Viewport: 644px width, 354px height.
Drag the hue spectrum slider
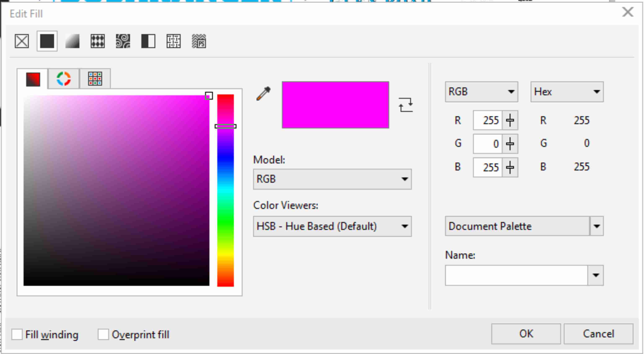225,126
